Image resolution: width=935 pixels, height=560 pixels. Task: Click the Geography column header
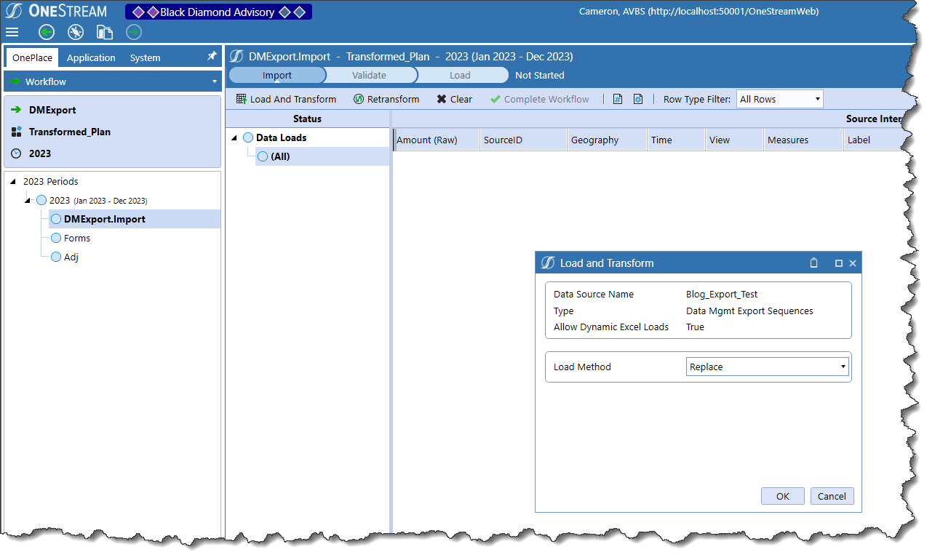[x=608, y=140]
